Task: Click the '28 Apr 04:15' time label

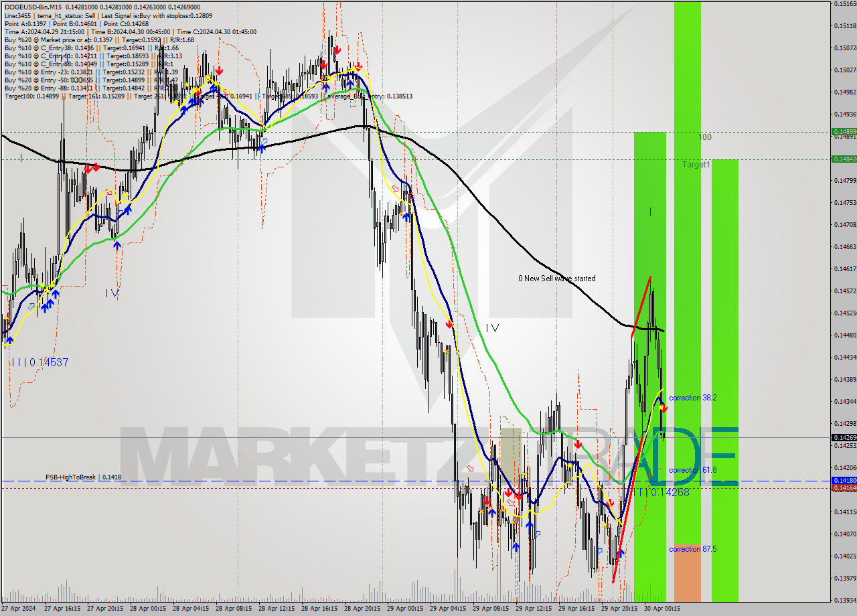Action: click(189, 609)
